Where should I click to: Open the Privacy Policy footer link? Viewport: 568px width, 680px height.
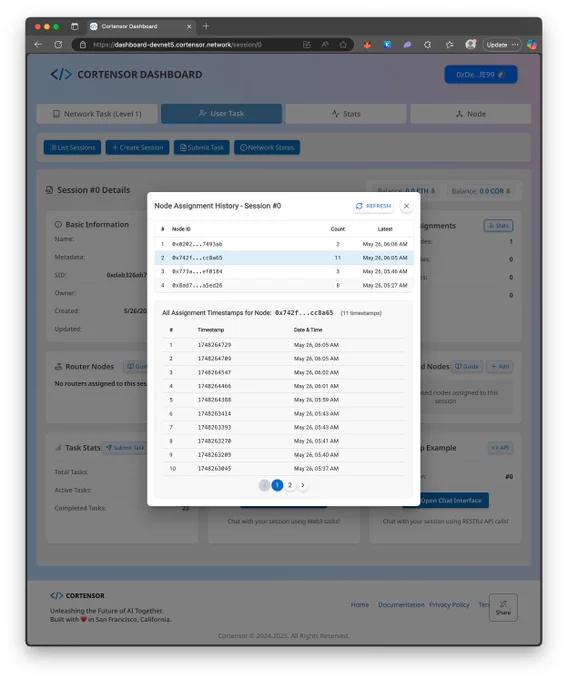point(449,605)
